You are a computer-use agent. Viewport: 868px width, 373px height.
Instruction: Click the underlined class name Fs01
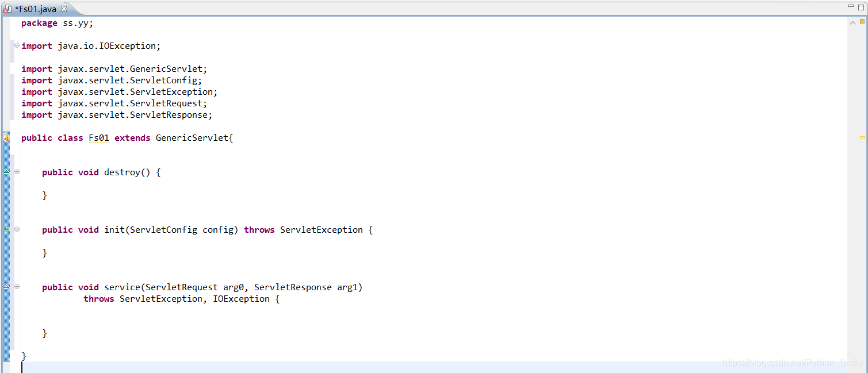tap(98, 138)
